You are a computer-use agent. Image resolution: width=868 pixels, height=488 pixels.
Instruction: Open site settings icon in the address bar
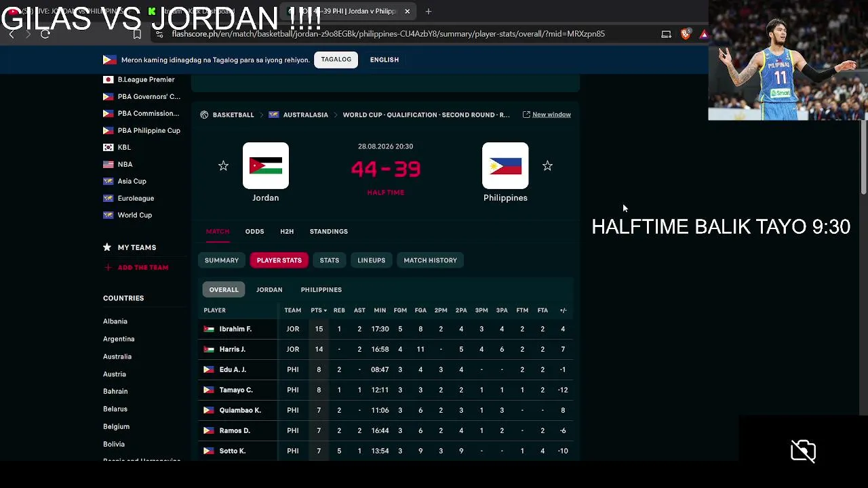coord(159,34)
